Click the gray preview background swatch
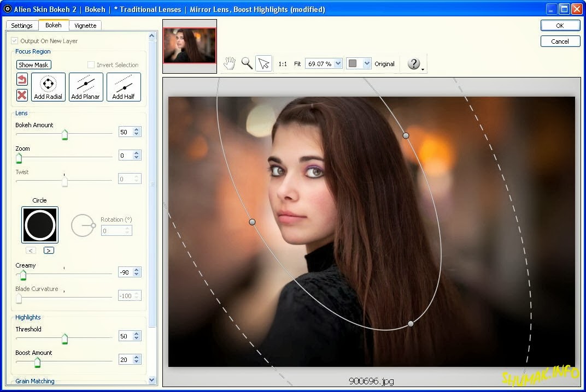This screenshot has width=586, height=392. [353, 63]
